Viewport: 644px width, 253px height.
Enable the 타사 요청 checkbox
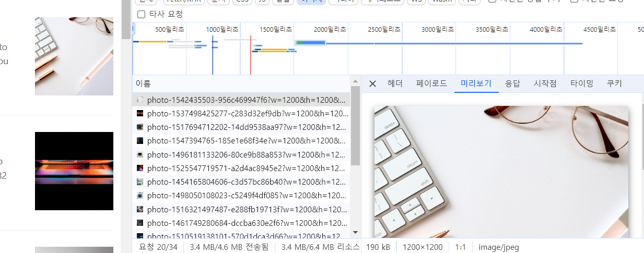141,14
